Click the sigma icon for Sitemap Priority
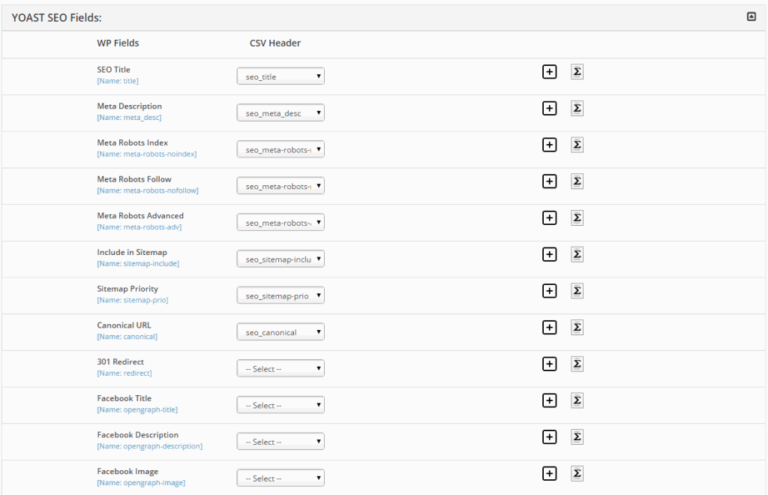768x495 pixels. click(x=577, y=291)
